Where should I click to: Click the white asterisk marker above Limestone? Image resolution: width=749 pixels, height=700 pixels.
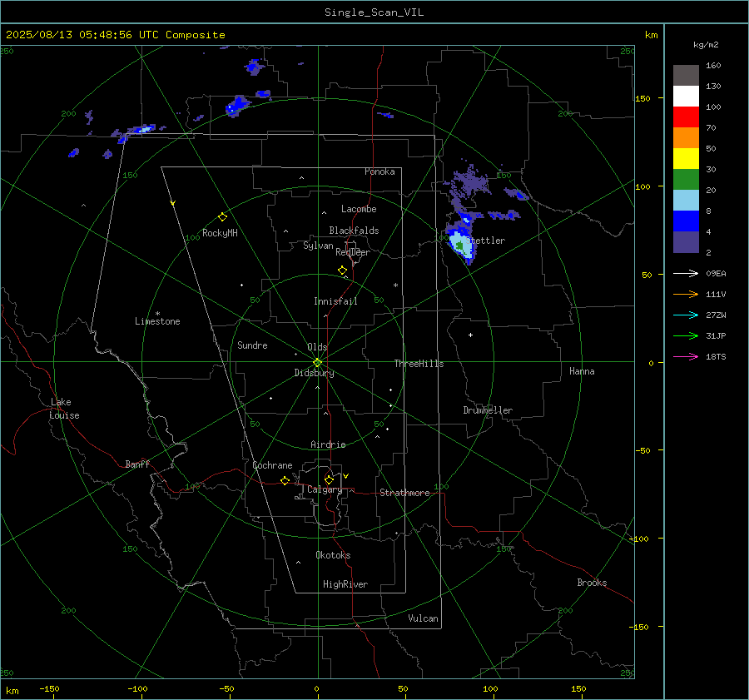(x=157, y=314)
